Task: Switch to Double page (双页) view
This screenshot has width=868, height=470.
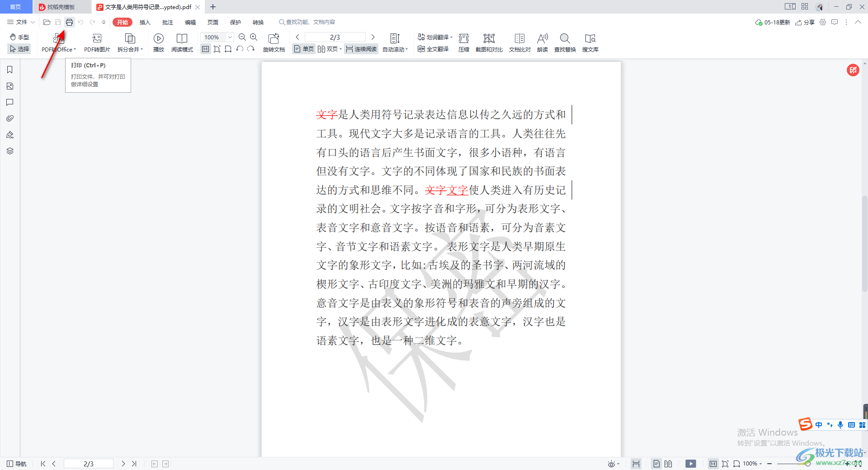Action: (x=330, y=49)
